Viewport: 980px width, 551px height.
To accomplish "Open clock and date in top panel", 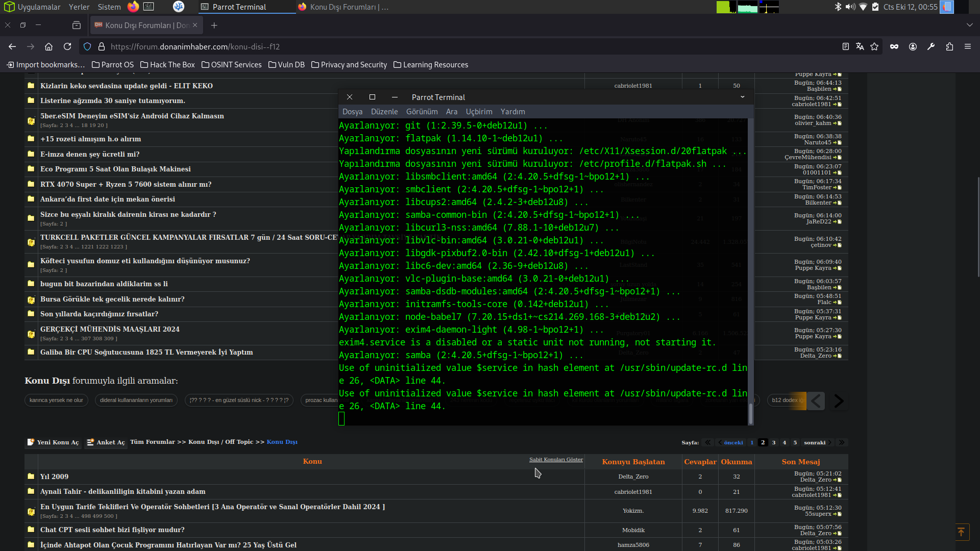I will [910, 7].
